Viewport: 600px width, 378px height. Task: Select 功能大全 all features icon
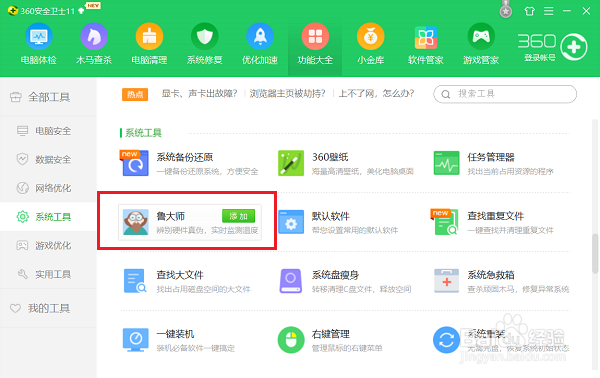315,36
